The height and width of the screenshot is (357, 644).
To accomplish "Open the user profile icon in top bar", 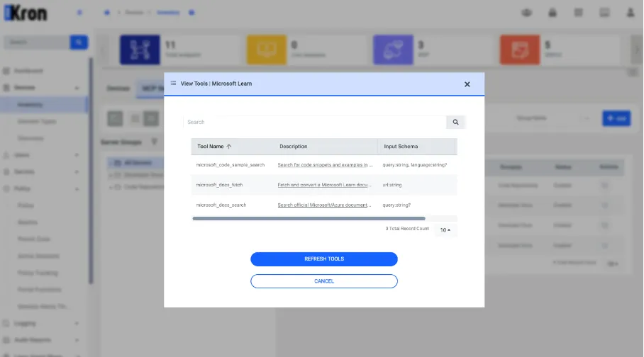I will (630, 13).
